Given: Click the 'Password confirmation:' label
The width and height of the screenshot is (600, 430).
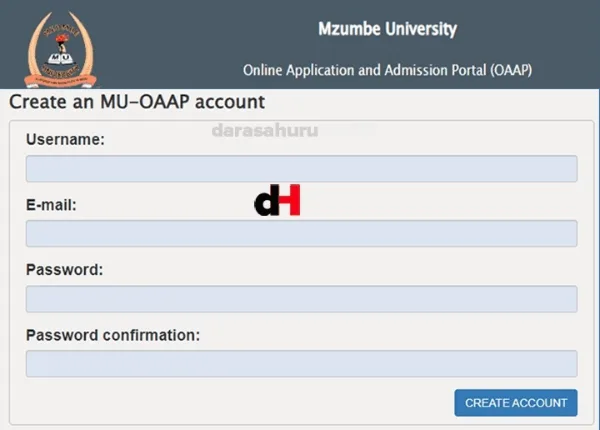Looking at the screenshot, I should click(113, 335).
